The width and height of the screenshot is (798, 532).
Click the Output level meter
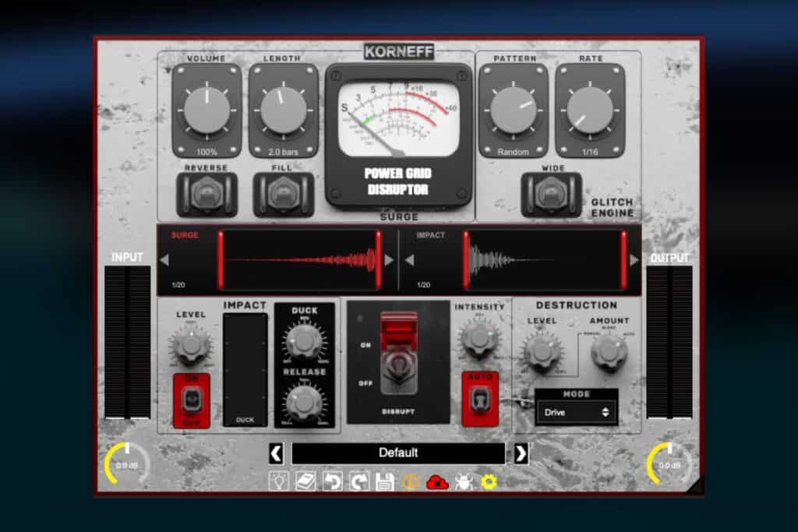[x=669, y=342]
